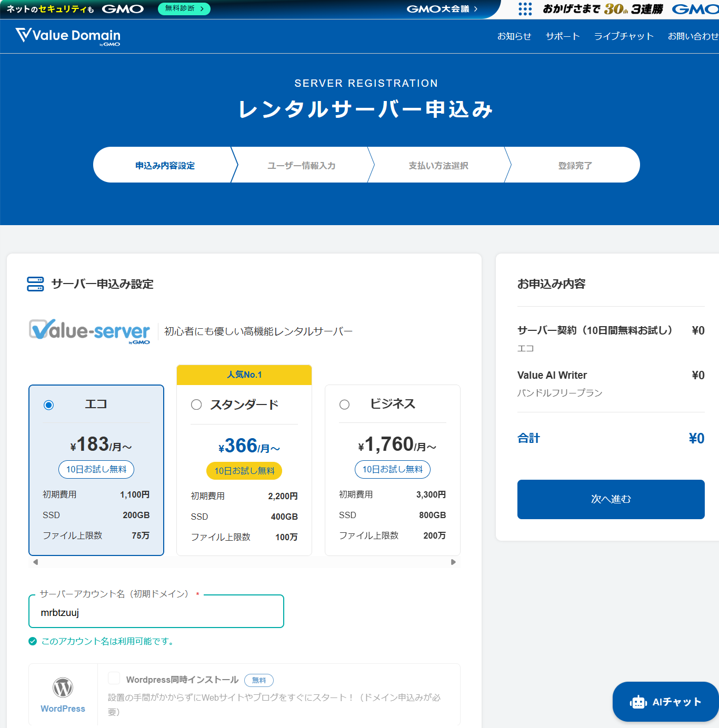Click the Value-server byGMO logo
The image size is (719, 728).
pos(88,330)
